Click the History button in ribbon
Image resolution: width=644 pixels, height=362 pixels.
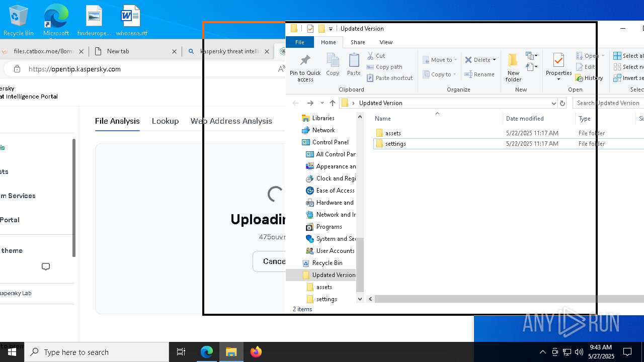pyautogui.click(x=589, y=78)
